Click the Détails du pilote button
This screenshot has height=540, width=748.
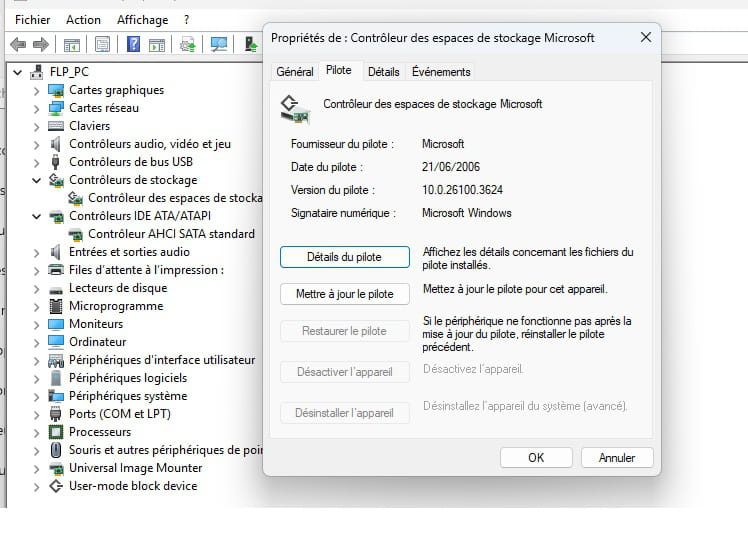(x=344, y=257)
